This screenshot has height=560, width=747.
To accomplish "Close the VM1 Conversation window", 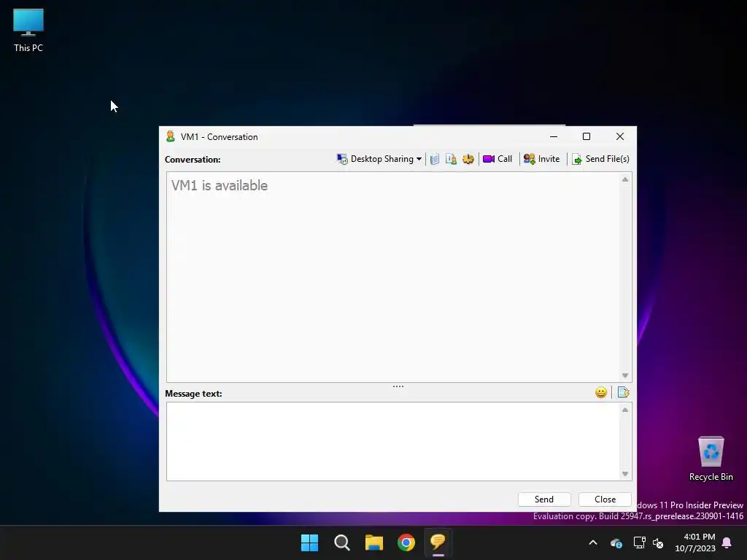I will (620, 136).
